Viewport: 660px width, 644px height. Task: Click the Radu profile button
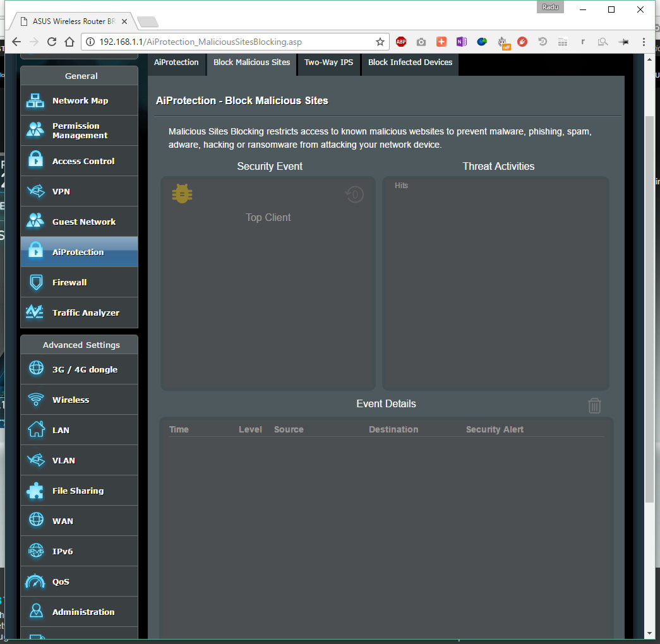[x=550, y=7]
